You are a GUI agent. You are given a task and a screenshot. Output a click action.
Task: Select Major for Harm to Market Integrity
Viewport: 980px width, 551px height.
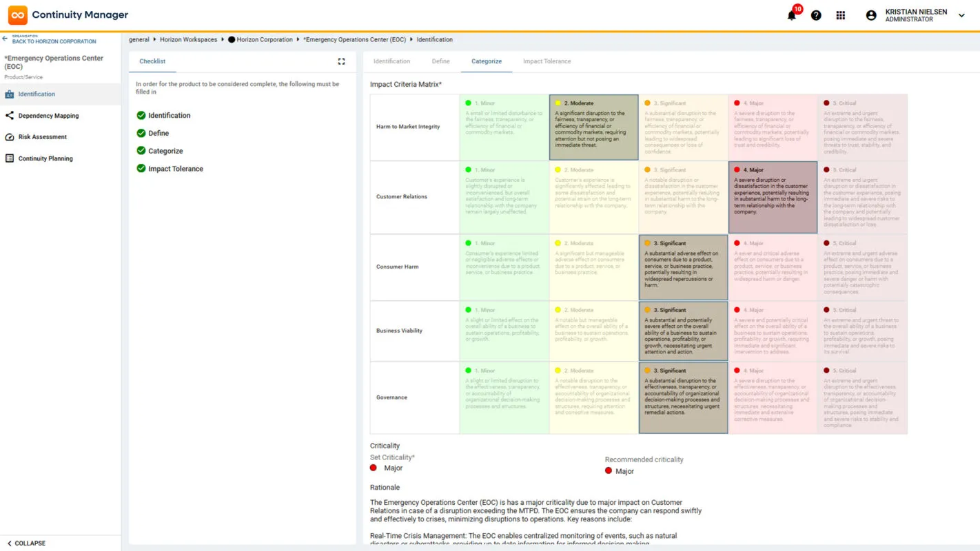coord(773,127)
